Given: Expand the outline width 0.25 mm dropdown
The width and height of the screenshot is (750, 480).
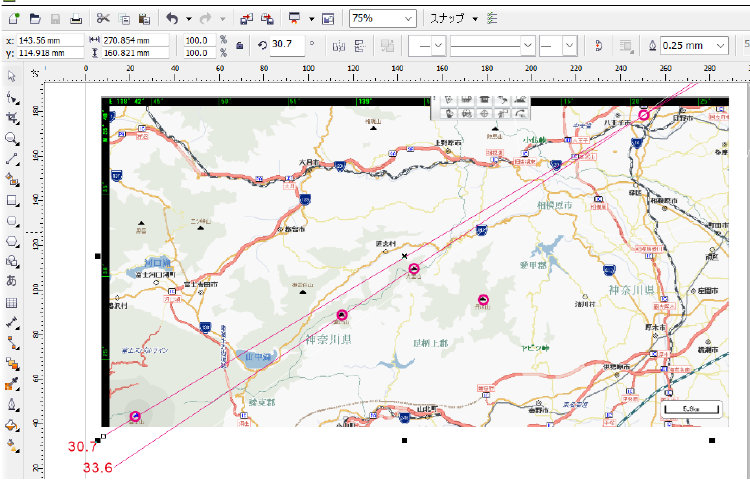Looking at the screenshot, I should 721,45.
